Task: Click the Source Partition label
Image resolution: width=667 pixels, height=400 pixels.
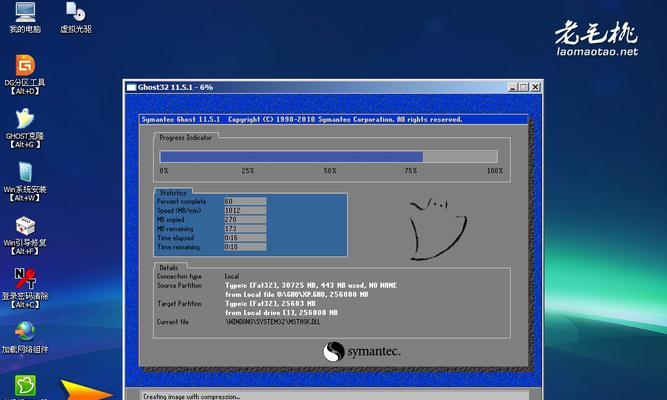Action: tap(179, 286)
